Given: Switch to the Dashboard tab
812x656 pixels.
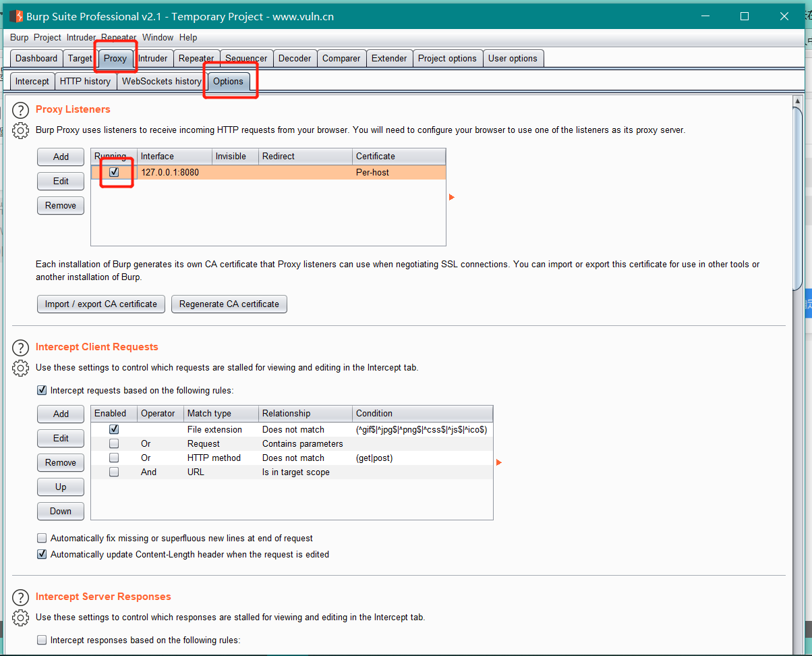Looking at the screenshot, I should pos(36,59).
